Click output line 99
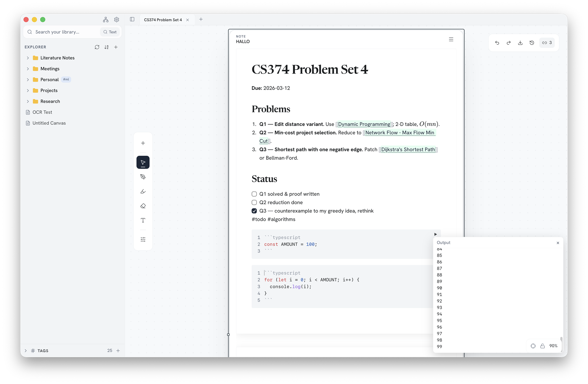588x384 pixels. click(x=439, y=347)
